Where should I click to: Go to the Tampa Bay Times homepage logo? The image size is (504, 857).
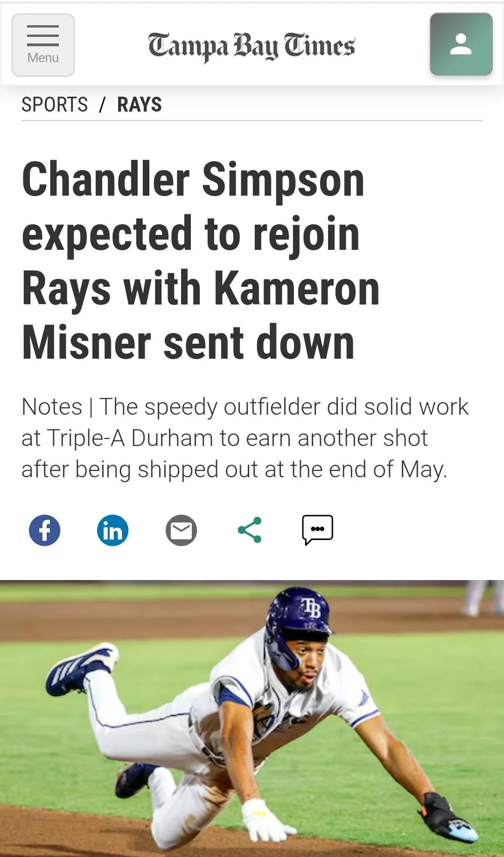pos(252,47)
